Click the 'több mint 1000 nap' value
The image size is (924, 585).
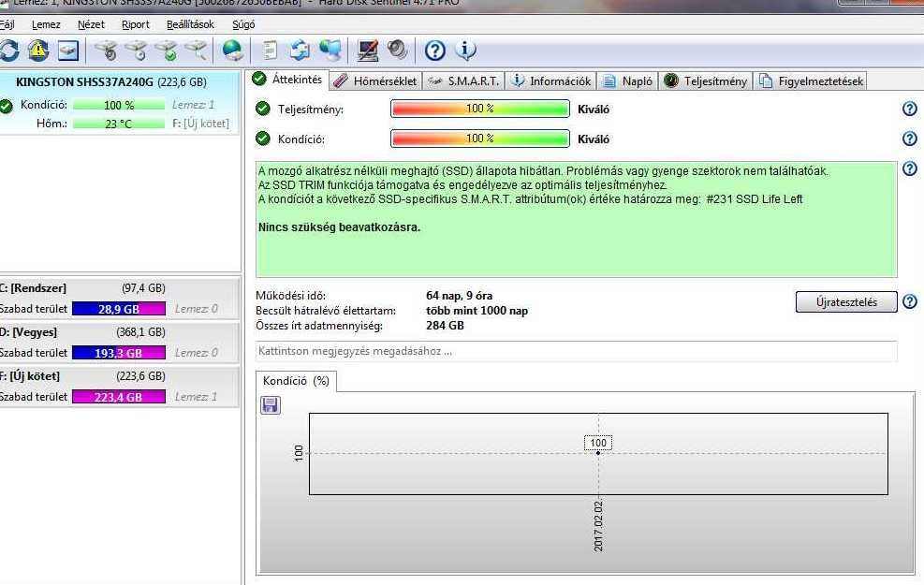477,311
